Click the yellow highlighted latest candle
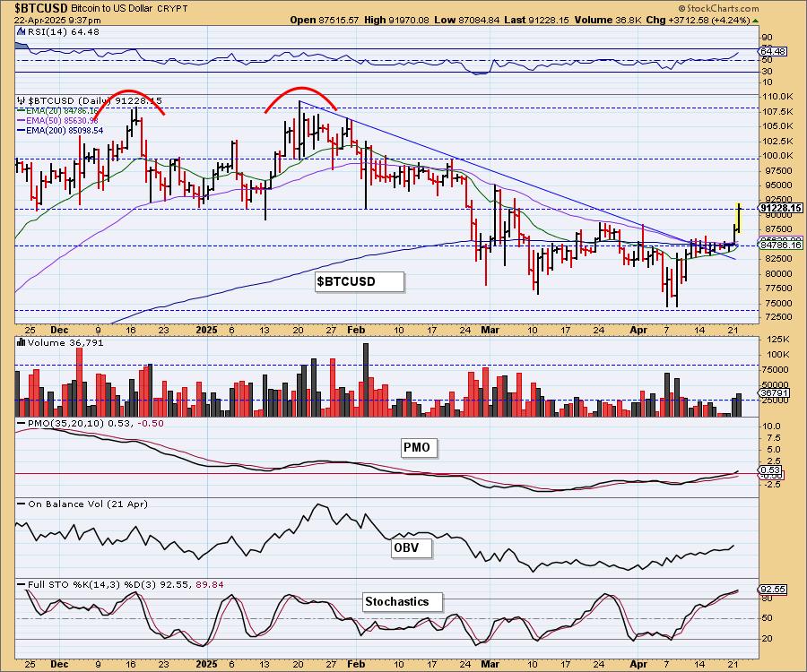807x672 pixels. click(739, 218)
